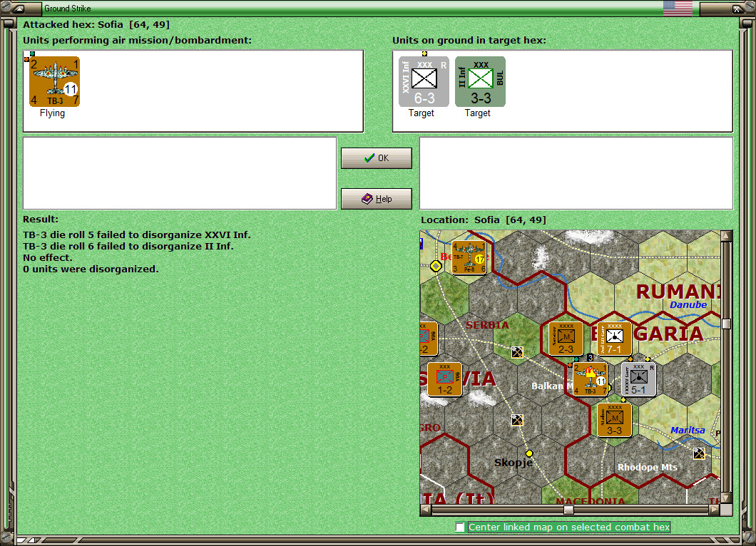Screen dimensions: 756x546
Task: Click 'TB-3 die roll 6 failed' result line
Action: pyautogui.click(x=128, y=246)
